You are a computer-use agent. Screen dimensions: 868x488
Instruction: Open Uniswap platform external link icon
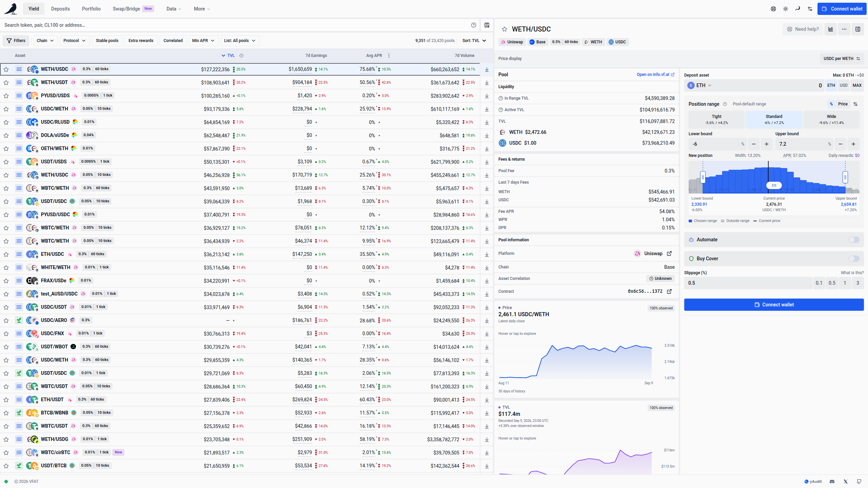pos(669,253)
